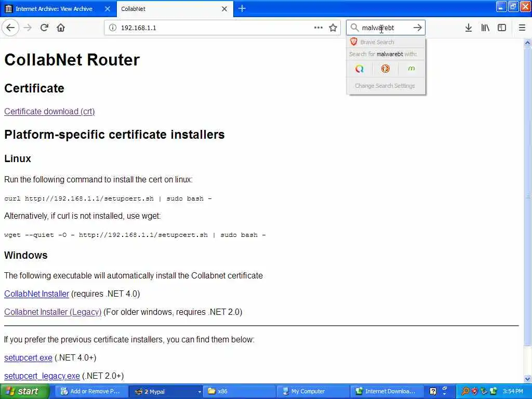
Task: Open the Collabnet Installer (Legacy) link
Action: click(x=53, y=312)
